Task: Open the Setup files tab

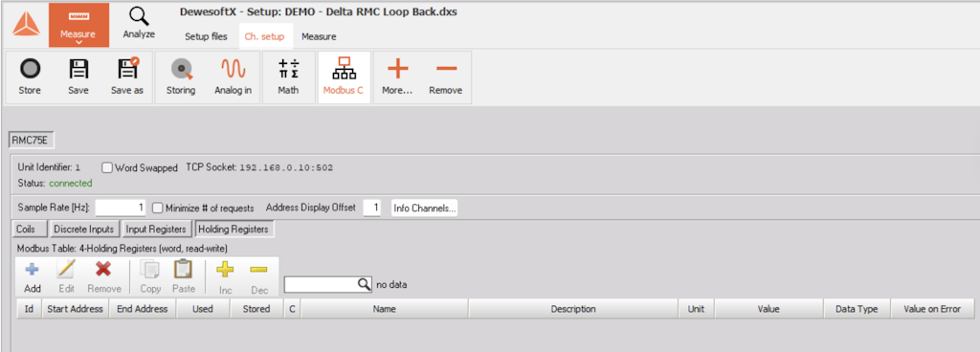Action: [206, 36]
